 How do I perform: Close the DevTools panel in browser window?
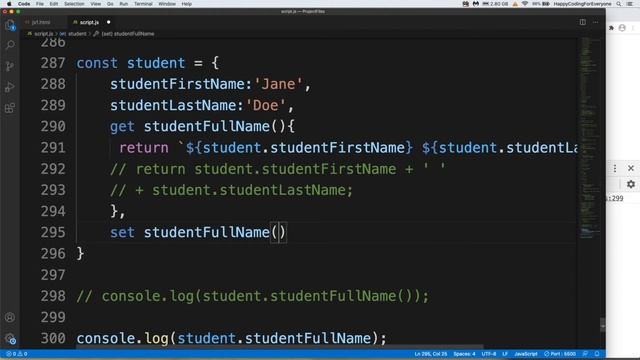click(631, 168)
